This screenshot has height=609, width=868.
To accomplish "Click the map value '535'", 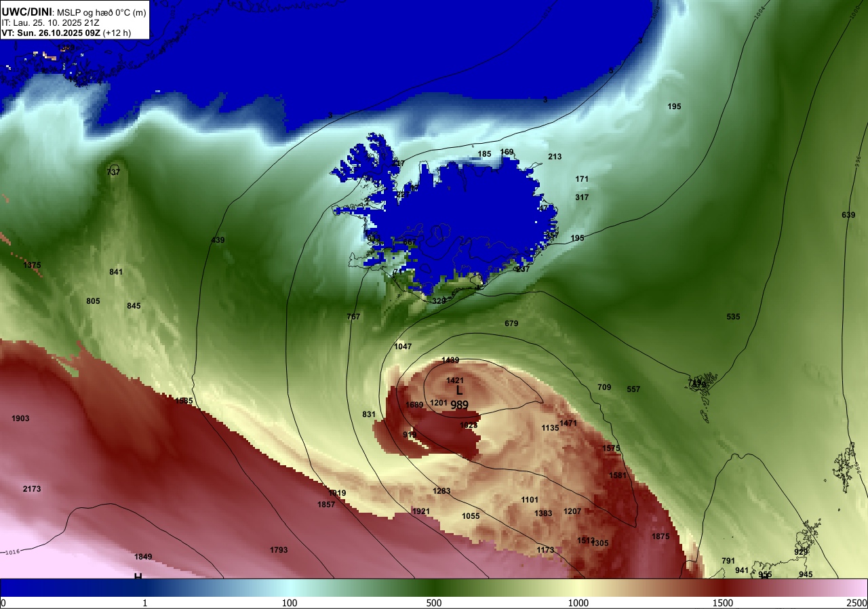I will [733, 317].
